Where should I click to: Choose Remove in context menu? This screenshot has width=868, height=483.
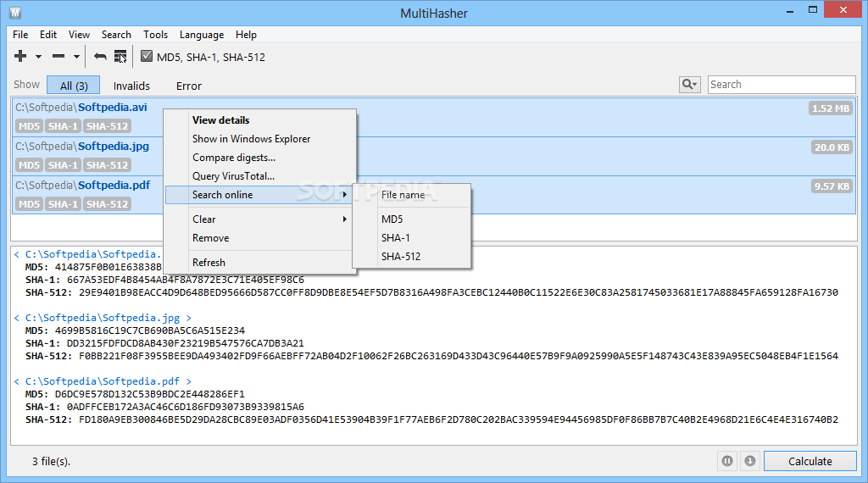tap(259, 238)
